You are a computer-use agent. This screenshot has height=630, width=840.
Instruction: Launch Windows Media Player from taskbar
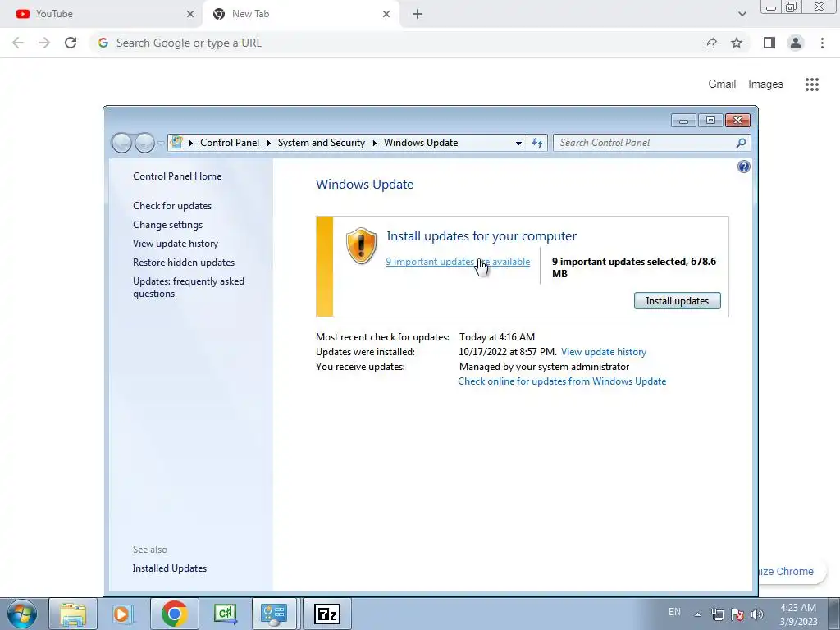[x=123, y=614]
